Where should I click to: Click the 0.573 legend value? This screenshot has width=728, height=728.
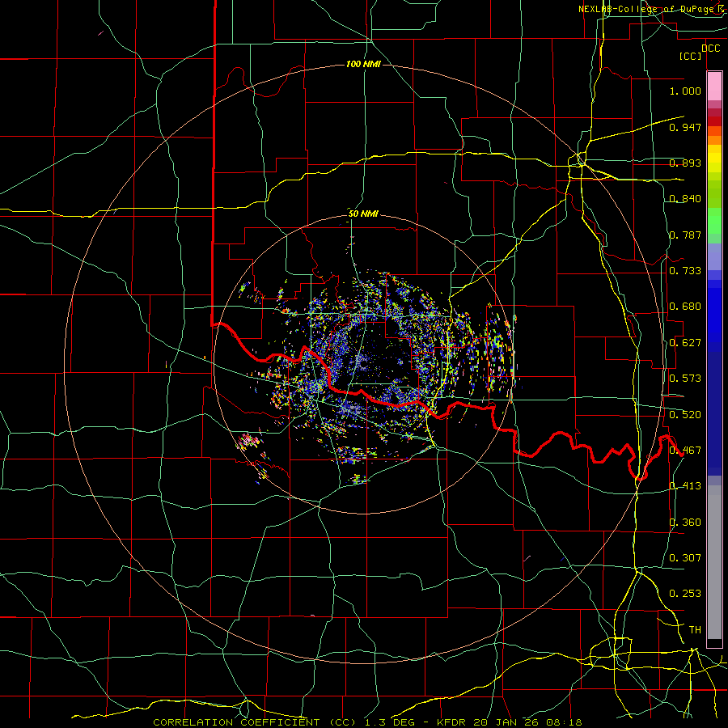point(685,379)
